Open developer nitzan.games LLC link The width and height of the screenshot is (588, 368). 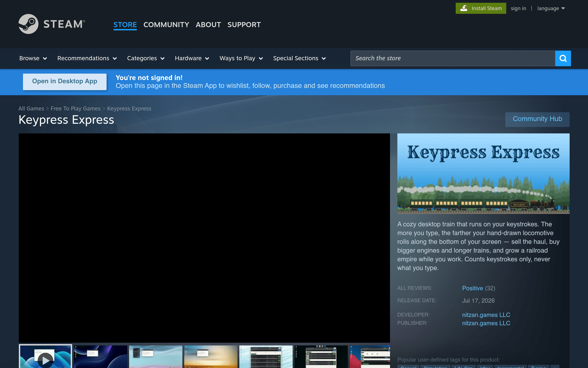click(x=486, y=315)
